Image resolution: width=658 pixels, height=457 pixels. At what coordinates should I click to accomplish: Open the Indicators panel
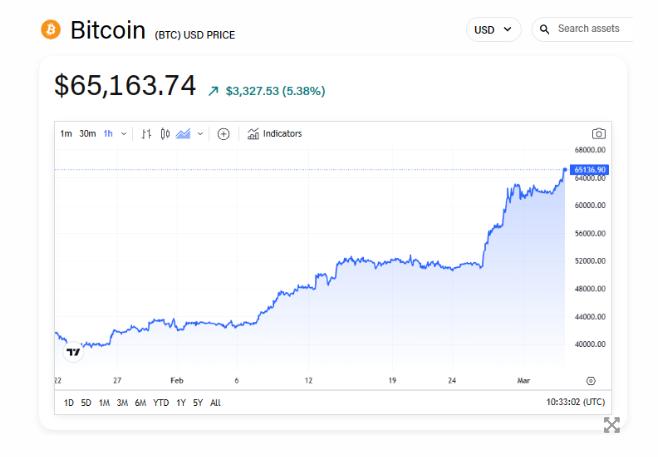274,134
